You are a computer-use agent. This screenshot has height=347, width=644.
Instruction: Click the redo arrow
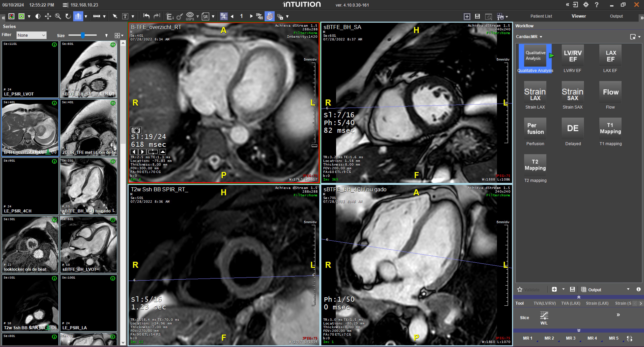[x=157, y=16]
